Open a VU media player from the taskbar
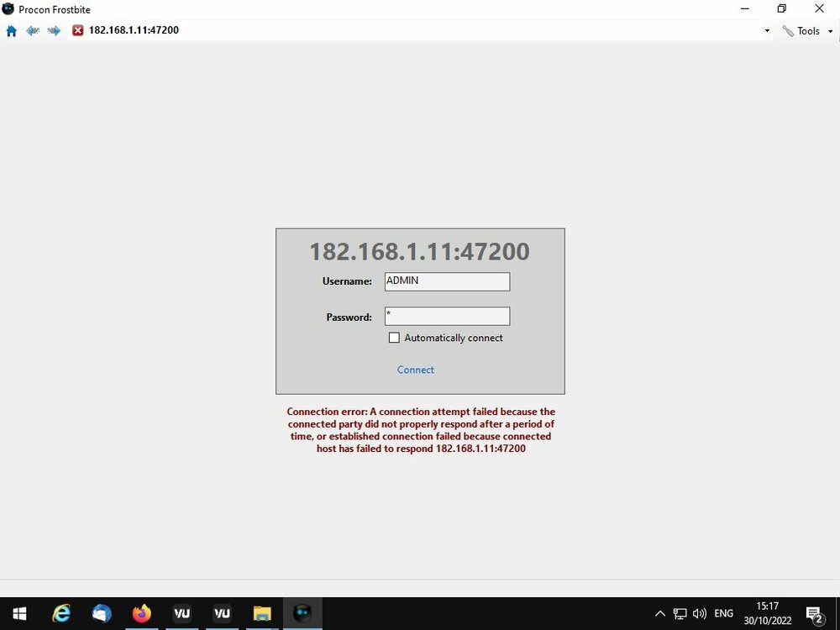The width and height of the screenshot is (840, 630). (181, 612)
